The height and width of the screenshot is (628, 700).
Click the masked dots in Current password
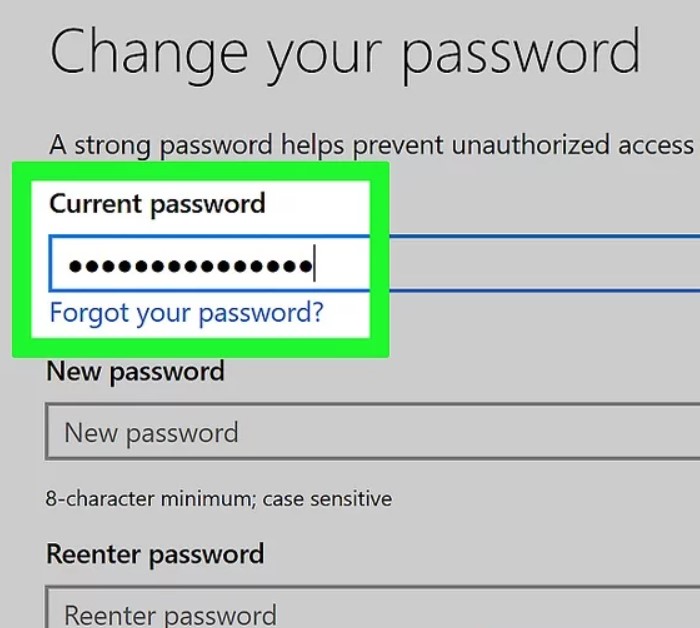click(191, 266)
